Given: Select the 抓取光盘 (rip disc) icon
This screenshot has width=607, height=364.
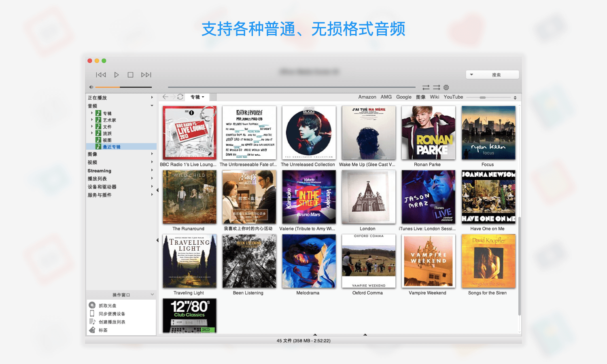Looking at the screenshot, I should [x=92, y=305].
